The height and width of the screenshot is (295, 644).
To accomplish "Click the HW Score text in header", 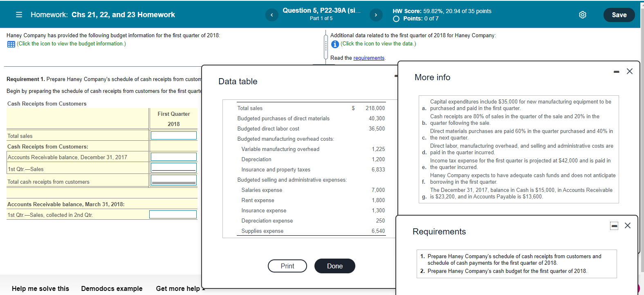I will [442, 11].
